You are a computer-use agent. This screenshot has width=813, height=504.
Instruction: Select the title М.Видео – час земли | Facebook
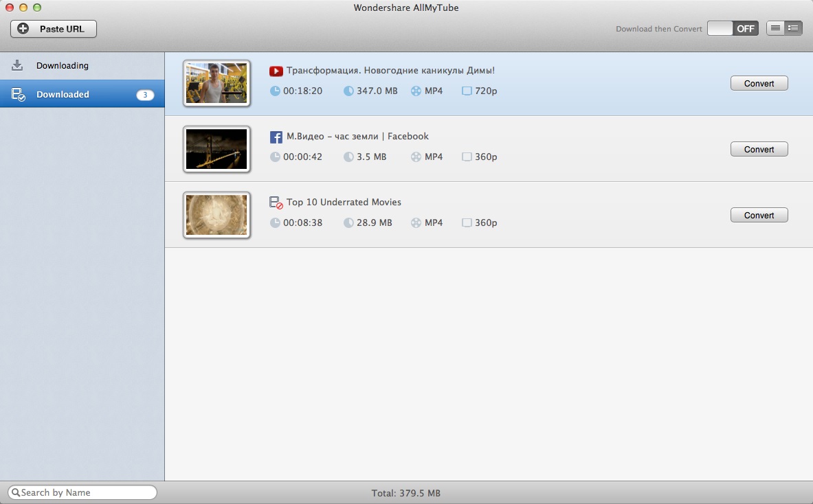click(357, 136)
